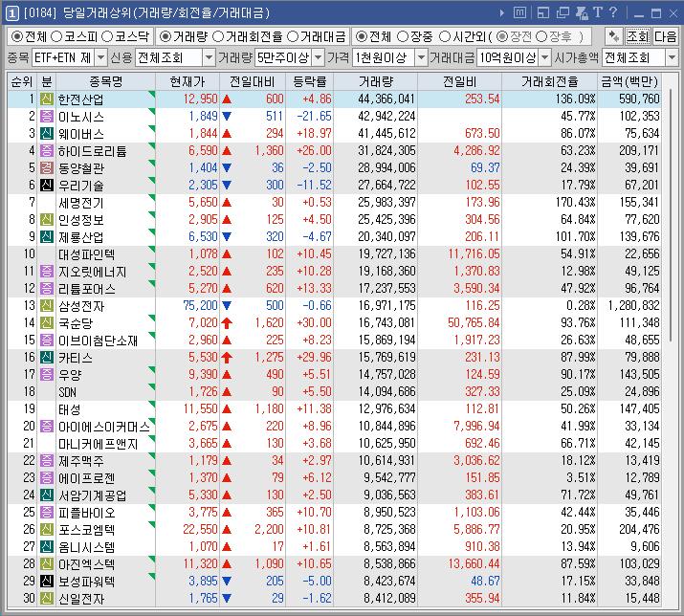Click the 신 badge beside 옴니시스템
The width and height of the screenshot is (684, 616).
(47, 546)
